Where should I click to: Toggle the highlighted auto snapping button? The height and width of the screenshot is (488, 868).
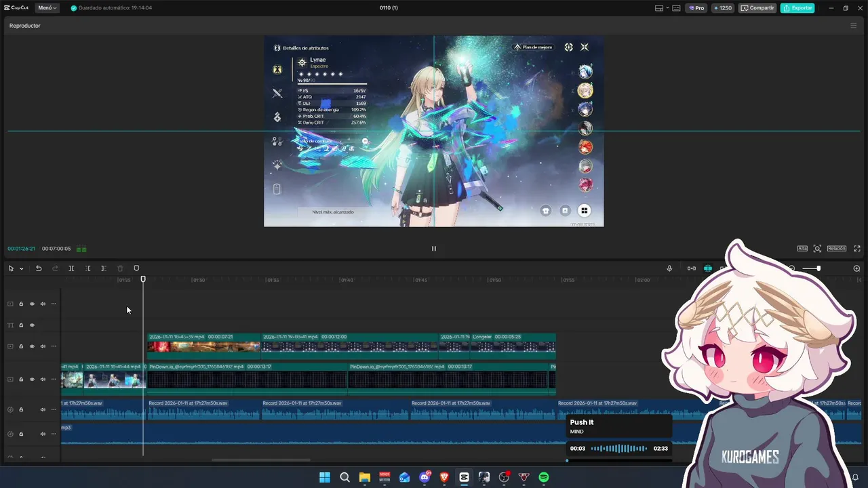point(708,268)
